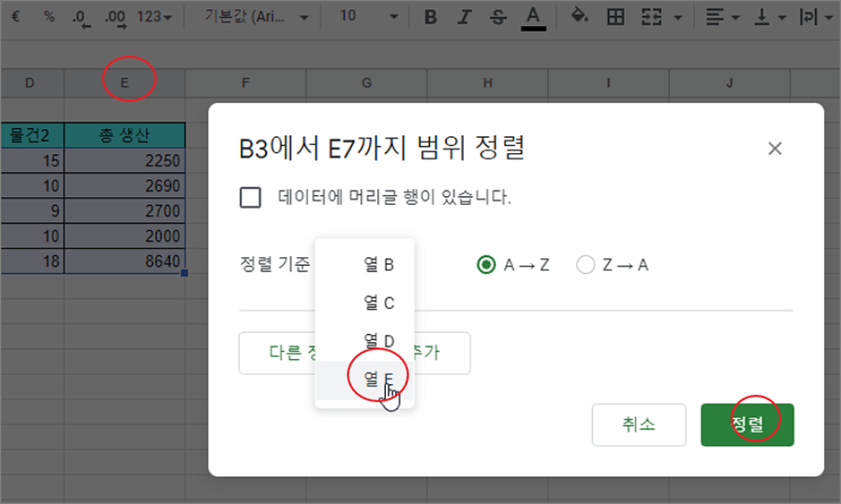Apply percent format from the toolbar
This screenshot has height=504, width=841.
49,16
